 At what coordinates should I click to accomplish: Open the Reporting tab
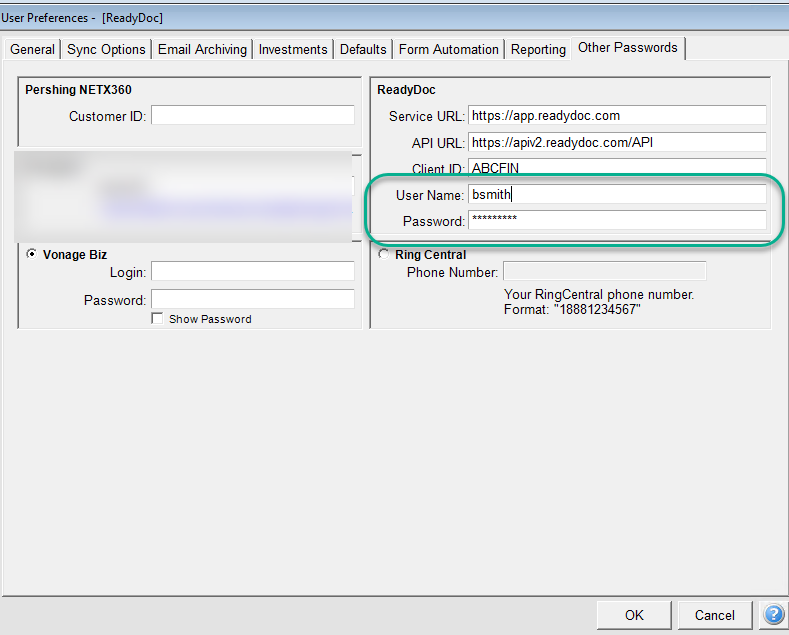(538, 49)
